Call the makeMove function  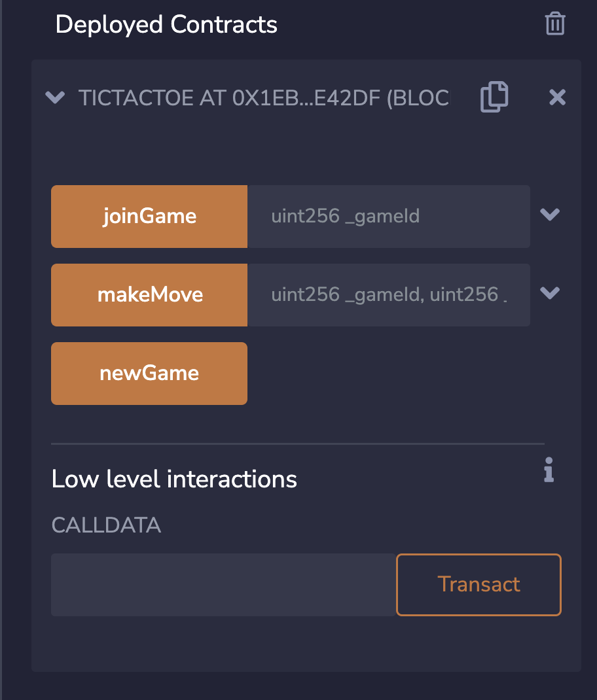point(149,294)
